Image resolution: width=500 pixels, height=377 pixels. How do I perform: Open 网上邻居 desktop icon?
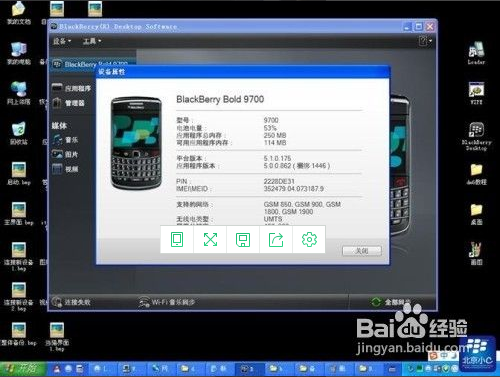19,93
